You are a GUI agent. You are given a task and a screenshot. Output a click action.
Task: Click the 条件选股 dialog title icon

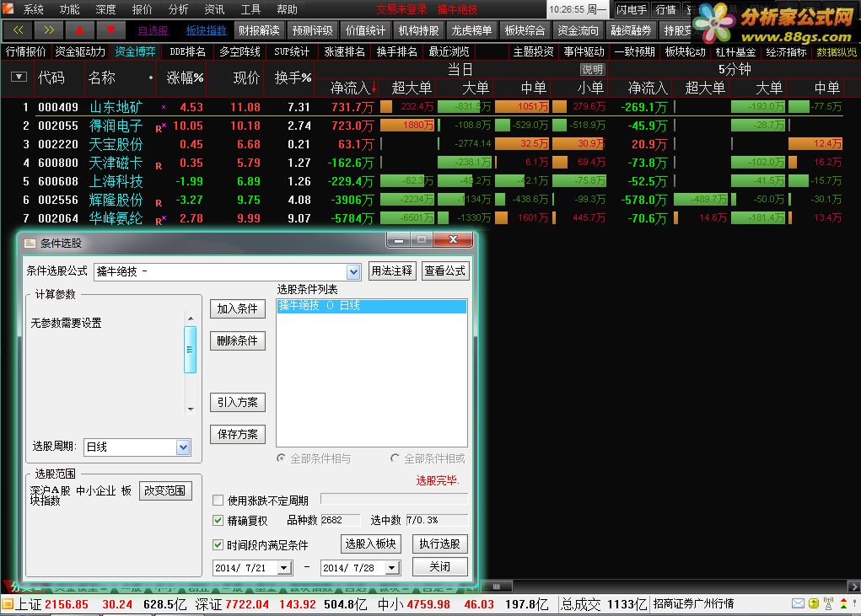tap(30, 243)
